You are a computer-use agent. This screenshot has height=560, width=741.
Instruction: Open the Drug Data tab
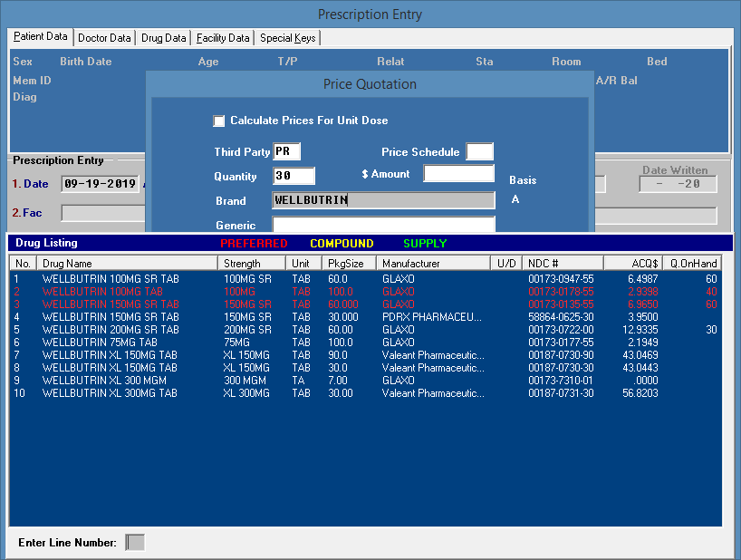pos(164,38)
